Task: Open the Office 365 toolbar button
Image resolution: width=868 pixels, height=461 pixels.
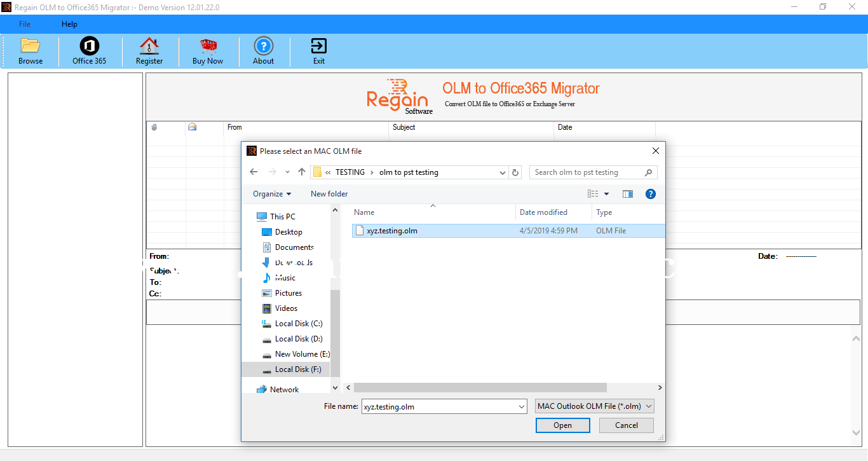Action: pyautogui.click(x=89, y=51)
